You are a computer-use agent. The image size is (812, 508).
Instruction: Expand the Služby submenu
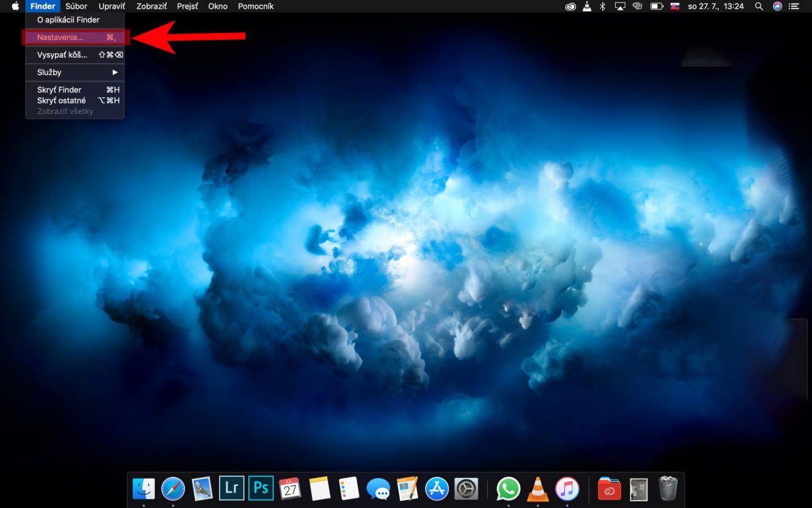click(x=75, y=72)
